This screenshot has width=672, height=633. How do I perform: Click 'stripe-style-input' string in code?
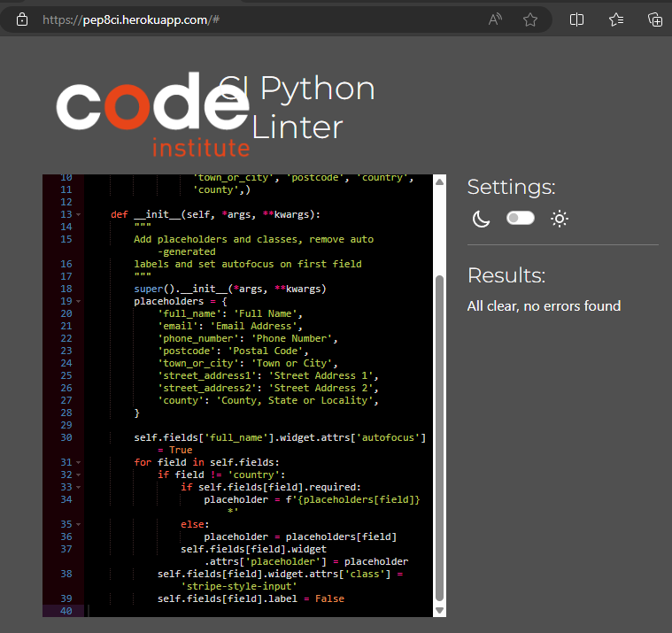[x=239, y=586]
